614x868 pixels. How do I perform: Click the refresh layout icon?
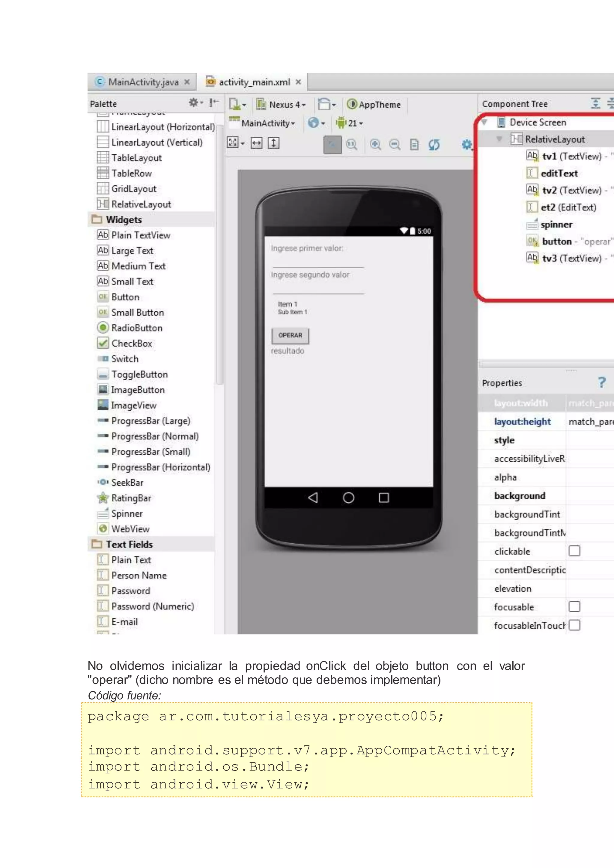click(x=434, y=144)
